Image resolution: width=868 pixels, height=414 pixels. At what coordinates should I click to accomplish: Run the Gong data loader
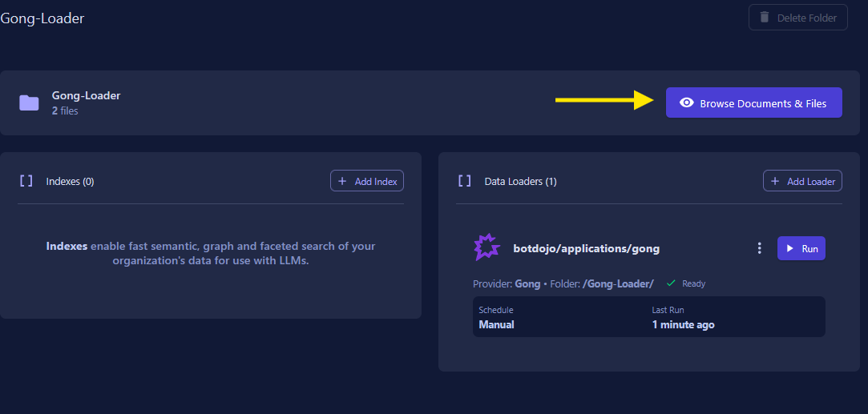[x=801, y=248]
